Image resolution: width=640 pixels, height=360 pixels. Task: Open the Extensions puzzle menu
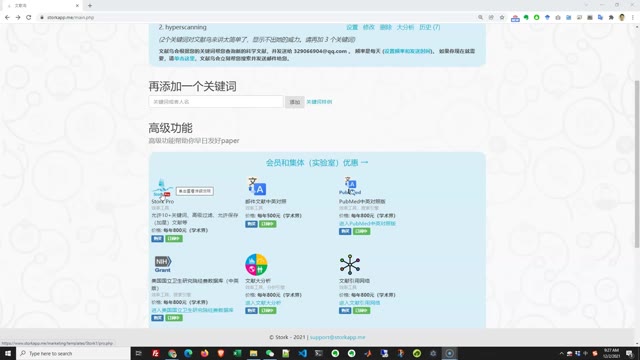point(611,18)
